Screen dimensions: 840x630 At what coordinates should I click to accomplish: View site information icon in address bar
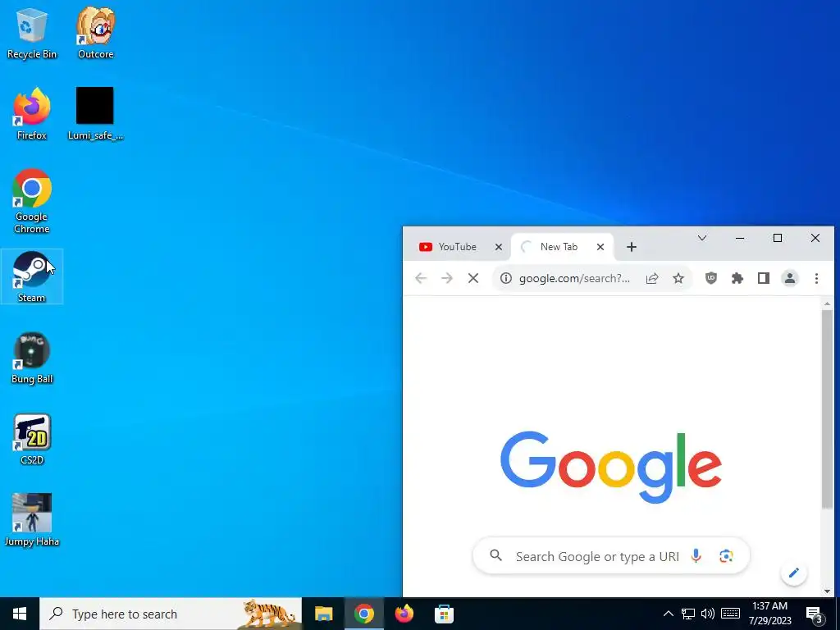[505, 278]
